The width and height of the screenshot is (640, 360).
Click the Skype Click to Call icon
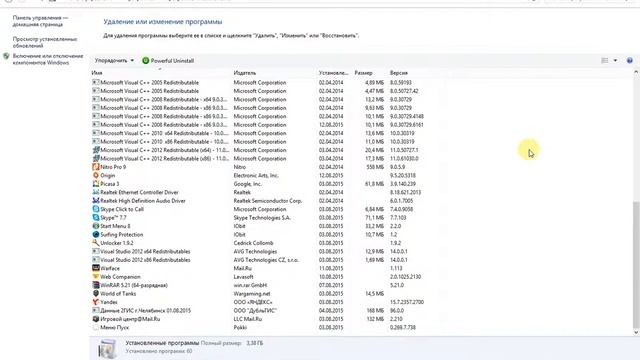click(x=96, y=209)
